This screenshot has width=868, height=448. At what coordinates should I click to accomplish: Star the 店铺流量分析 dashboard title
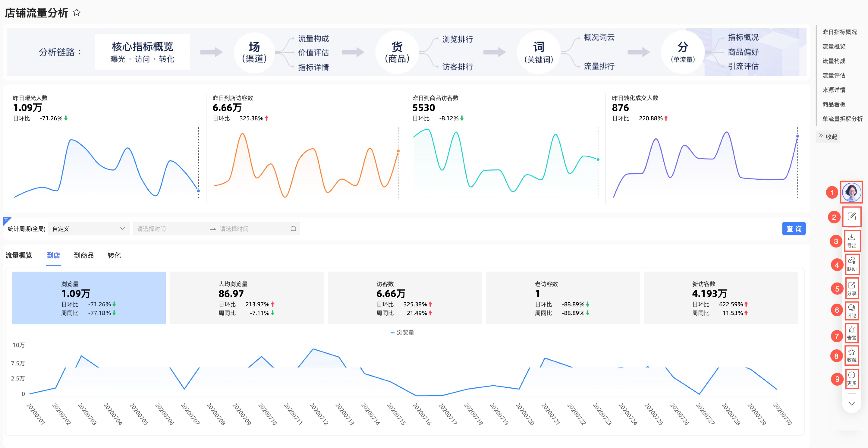[77, 13]
